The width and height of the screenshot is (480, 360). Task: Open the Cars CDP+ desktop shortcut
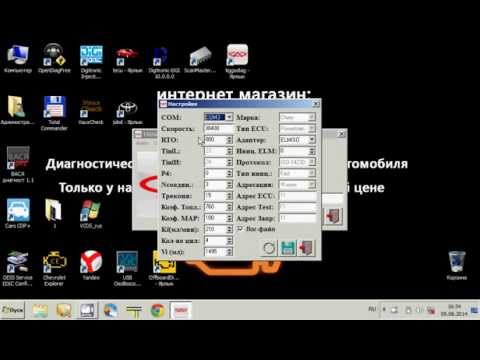(x=18, y=213)
